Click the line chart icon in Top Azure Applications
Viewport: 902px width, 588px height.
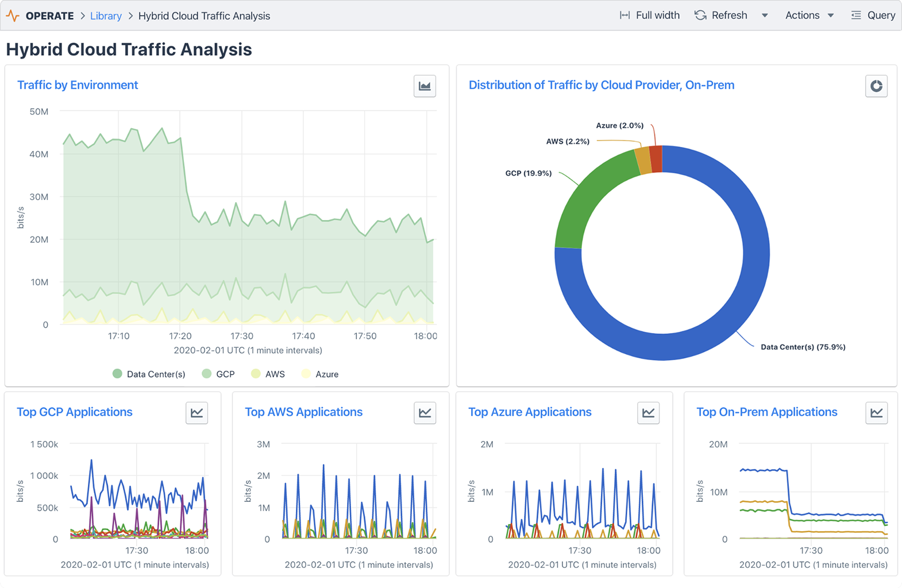[x=648, y=413]
